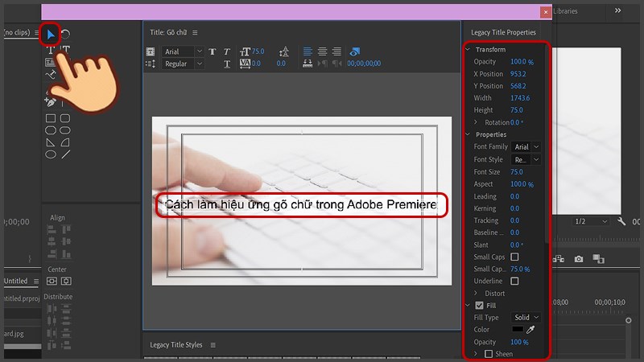Select the Wedge triangle tool

pyautogui.click(x=51, y=142)
